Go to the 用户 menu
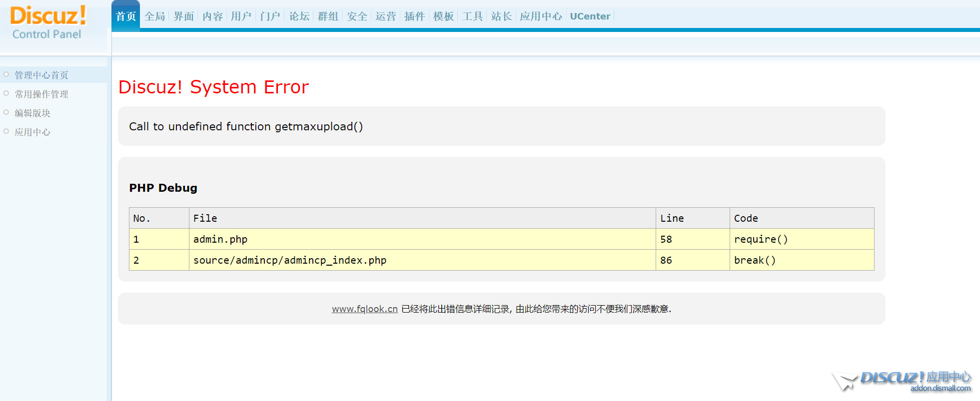Viewport: 980px width, 401px height. (x=241, y=16)
